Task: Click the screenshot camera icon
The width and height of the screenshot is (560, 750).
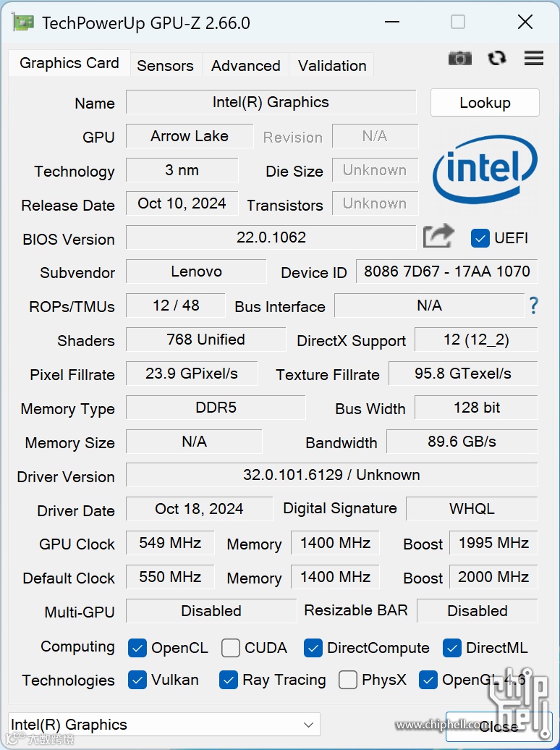Action: (459, 59)
